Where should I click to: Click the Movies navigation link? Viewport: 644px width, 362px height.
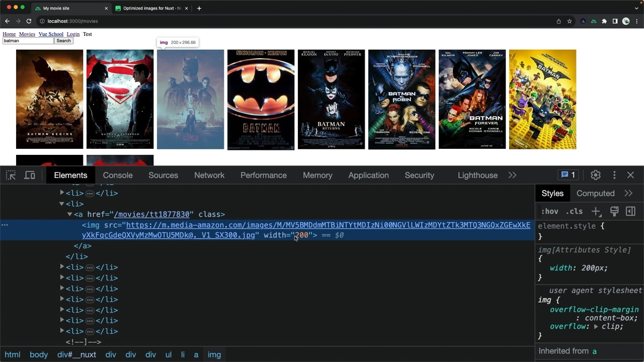click(27, 34)
